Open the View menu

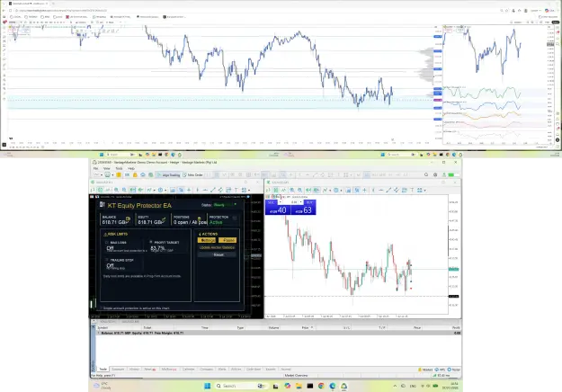tap(106, 168)
